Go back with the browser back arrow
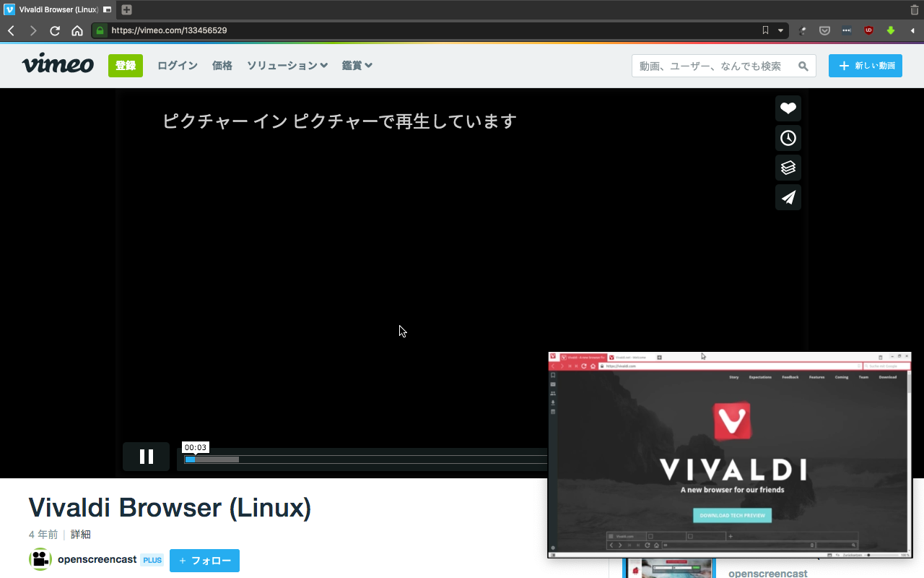Viewport: 924px width, 578px height. coord(11,31)
